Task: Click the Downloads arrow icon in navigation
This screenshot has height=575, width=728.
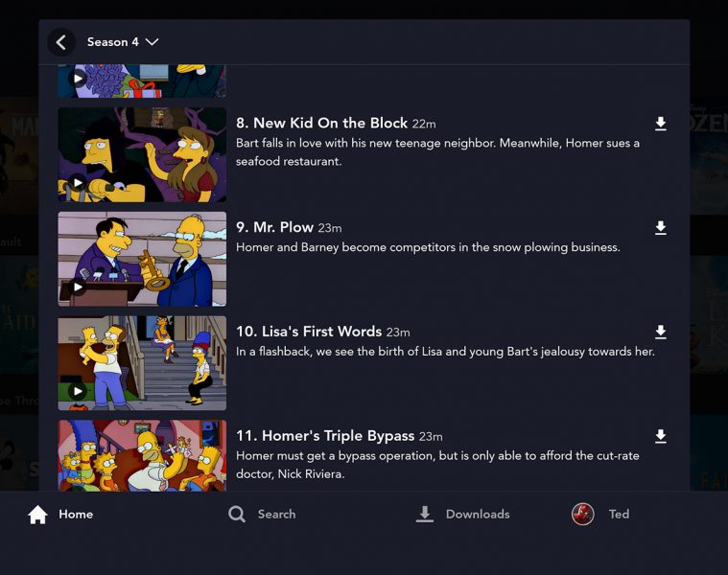Action: pos(425,515)
